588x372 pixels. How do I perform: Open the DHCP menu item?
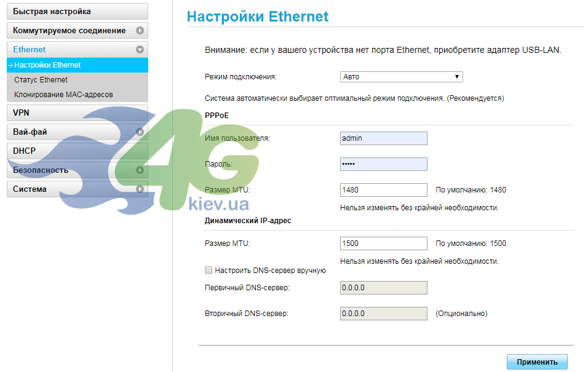click(77, 151)
